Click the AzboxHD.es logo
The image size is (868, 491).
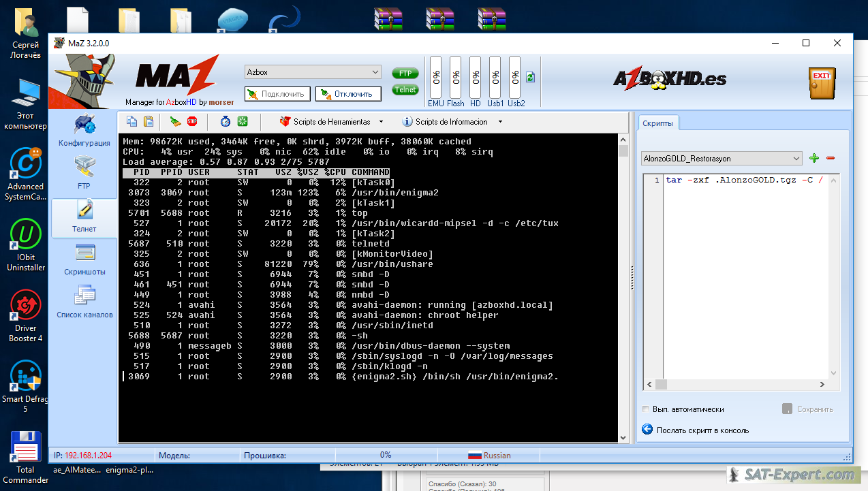670,80
